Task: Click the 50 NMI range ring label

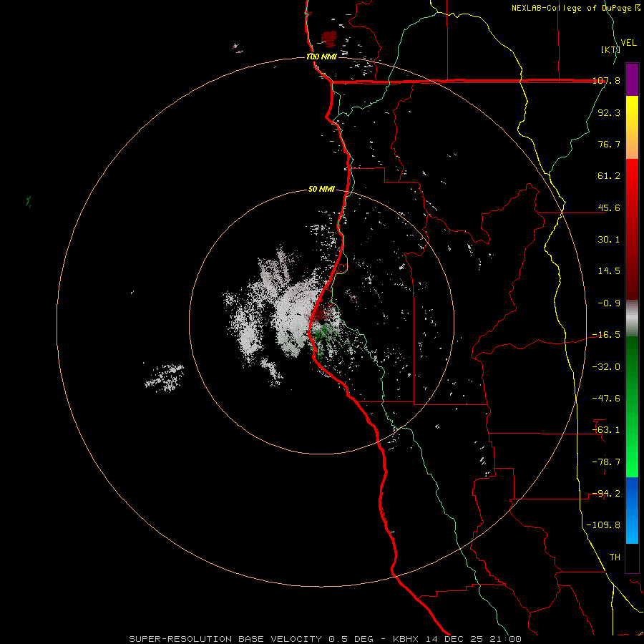Action: tap(321, 189)
